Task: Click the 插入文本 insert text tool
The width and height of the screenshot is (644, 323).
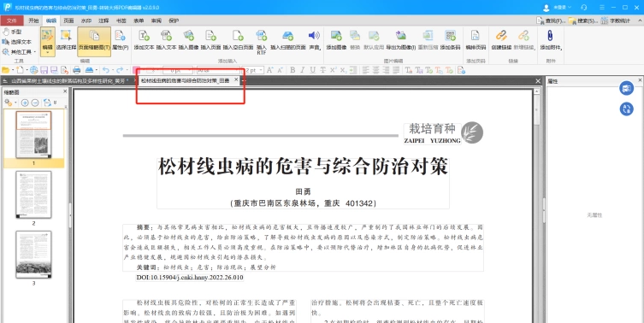Action: pyautogui.click(x=166, y=40)
